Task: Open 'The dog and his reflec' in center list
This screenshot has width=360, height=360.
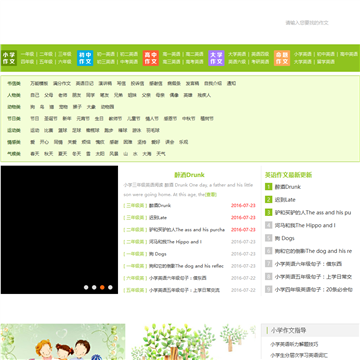Action: (x=186, y=266)
